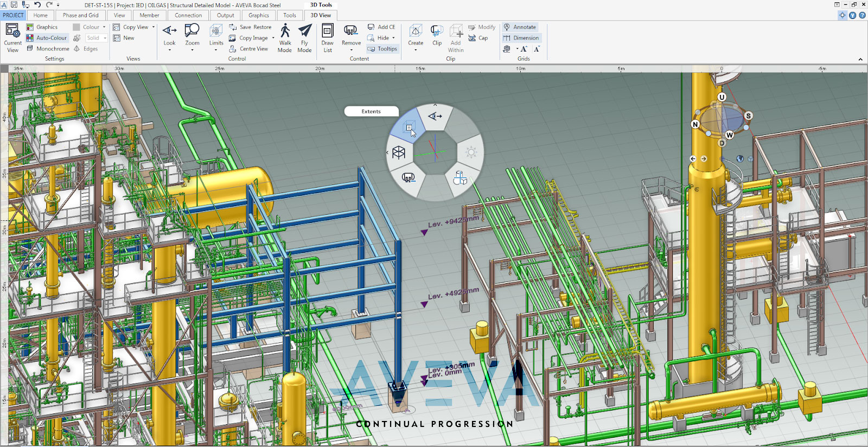868x447 pixels.
Task: Switch to the Member tab
Action: (x=150, y=15)
